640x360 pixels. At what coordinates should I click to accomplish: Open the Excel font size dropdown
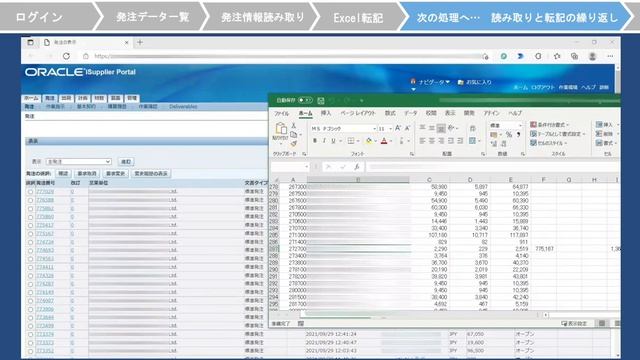tap(391, 129)
